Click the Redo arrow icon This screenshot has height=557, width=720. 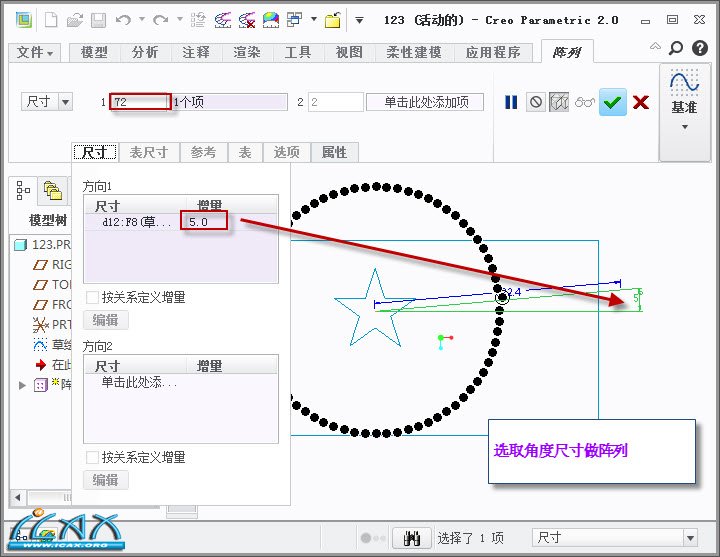[x=160, y=20]
